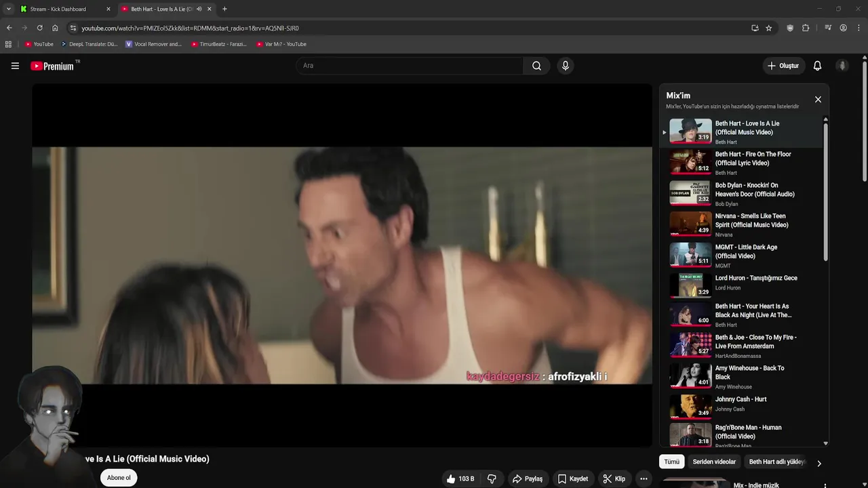
Task: Play Close To My Fire - Live From Amsterdam
Action: click(742, 346)
